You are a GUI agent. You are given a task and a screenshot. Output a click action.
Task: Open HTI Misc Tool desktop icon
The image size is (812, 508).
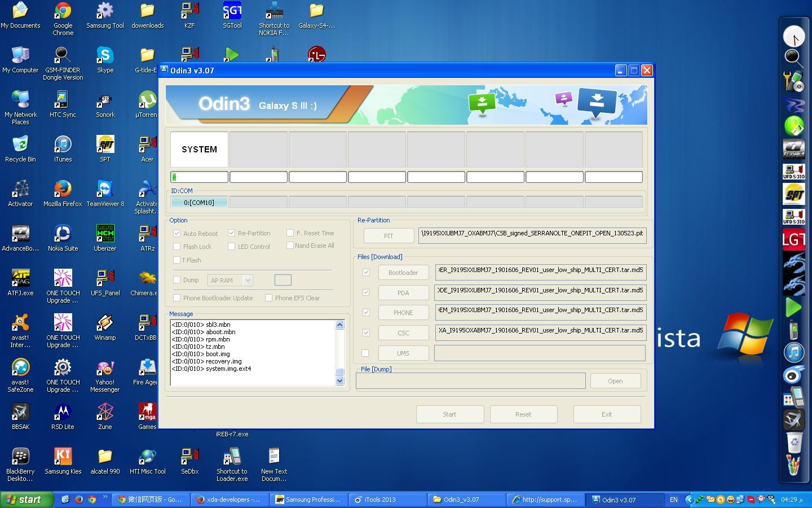click(147, 461)
